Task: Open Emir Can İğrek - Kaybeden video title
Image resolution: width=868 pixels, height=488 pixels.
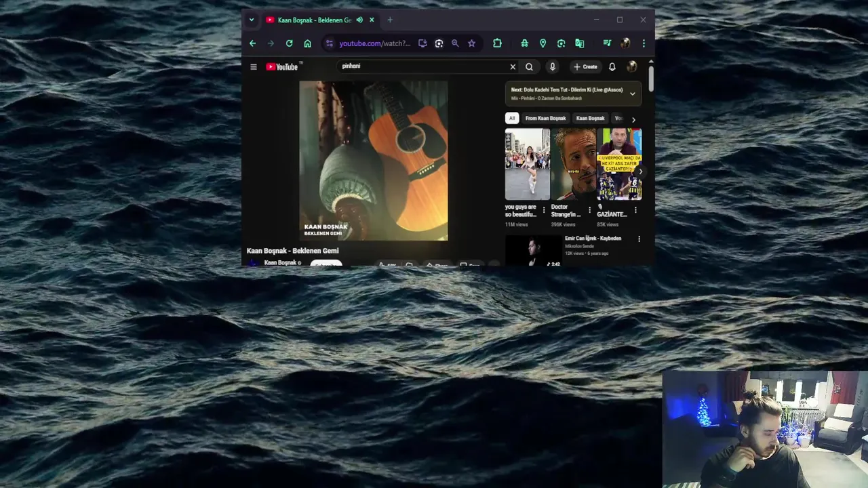Action: (x=593, y=239)
